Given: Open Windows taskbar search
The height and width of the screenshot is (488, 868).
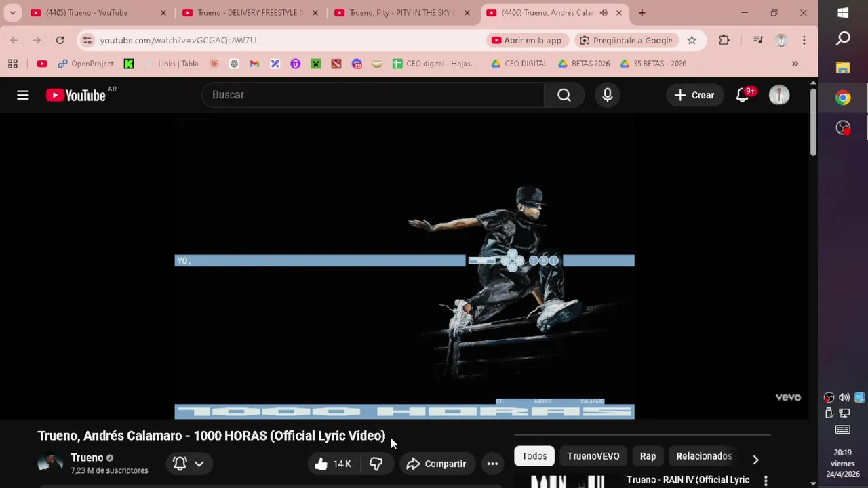Looking at the screenshot, I should click(843, 39).
